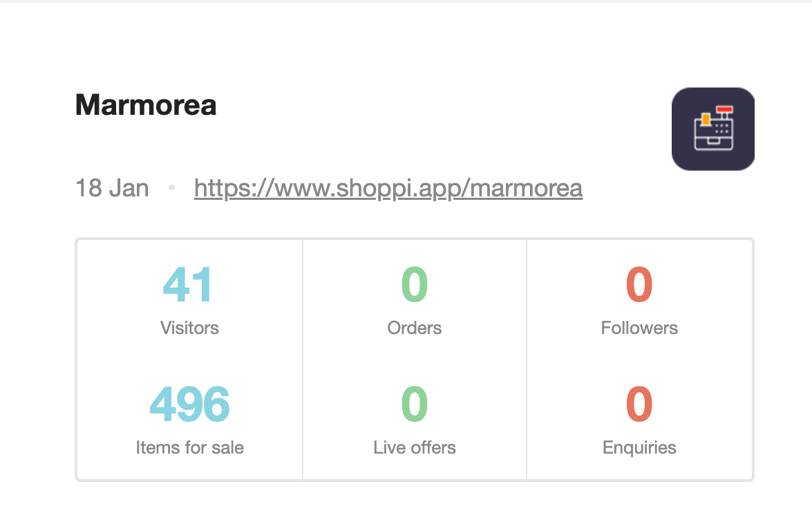Click the Visitors label
812x520 pixels.
(189, 328)
